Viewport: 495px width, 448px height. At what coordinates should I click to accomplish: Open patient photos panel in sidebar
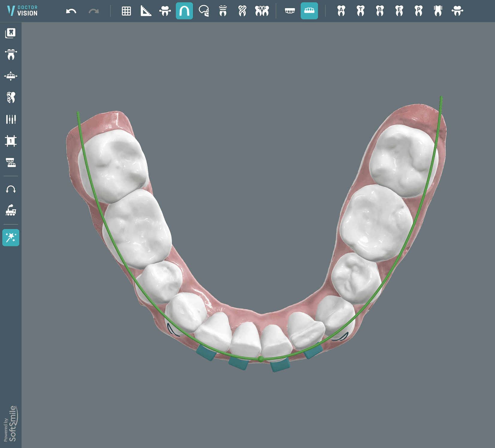click(11, 33)
